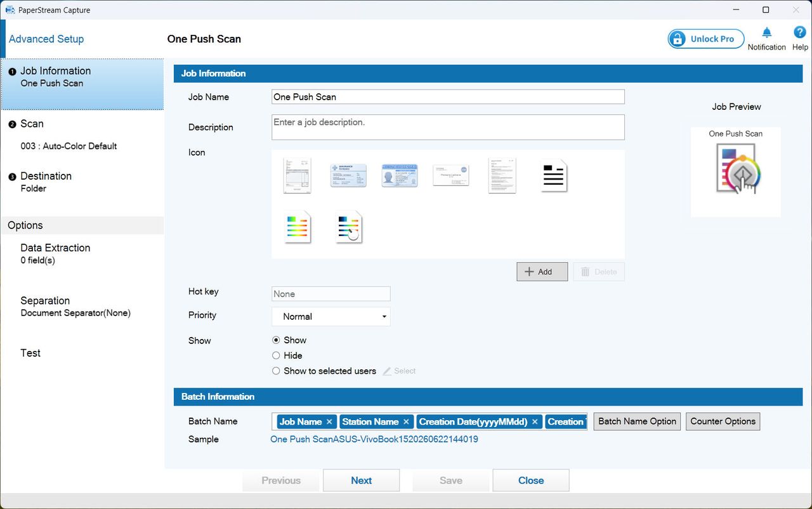The width and height of the screenshot is (812, 509).
Task: Select the invoice form job icon
Action: (x=297, y=176)
